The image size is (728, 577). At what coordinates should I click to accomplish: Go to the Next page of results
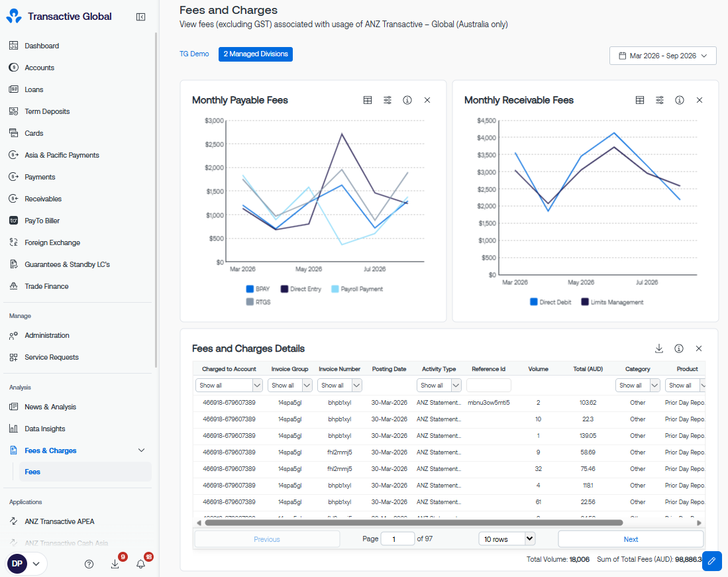[x=631, y=539]
